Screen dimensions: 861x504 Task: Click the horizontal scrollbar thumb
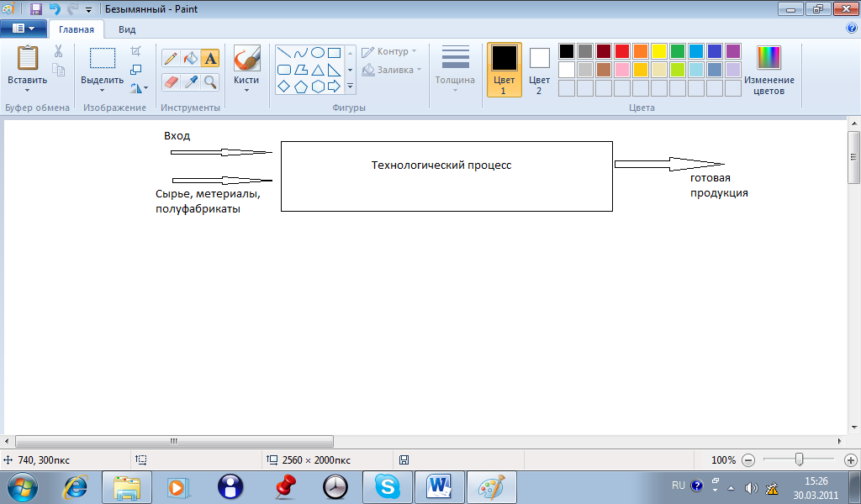coord(174,441)
